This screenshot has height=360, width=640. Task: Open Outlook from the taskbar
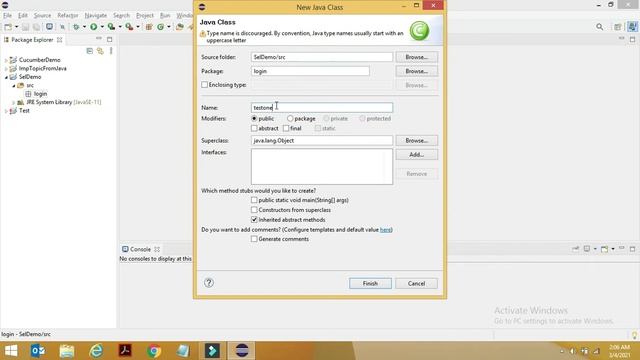(38, 351)
